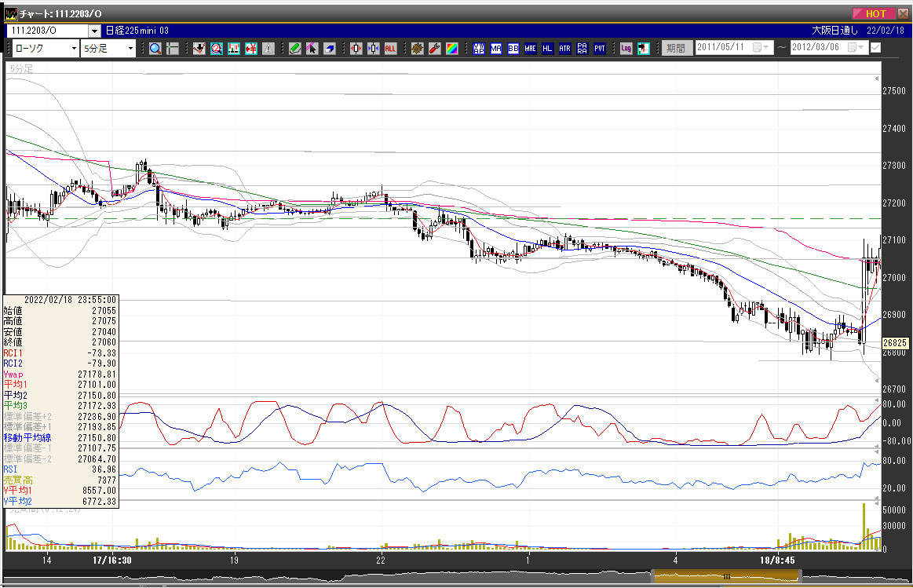The image size is (913, 588).
Task: Toggle the Log scale button
Action: point(626,49)
